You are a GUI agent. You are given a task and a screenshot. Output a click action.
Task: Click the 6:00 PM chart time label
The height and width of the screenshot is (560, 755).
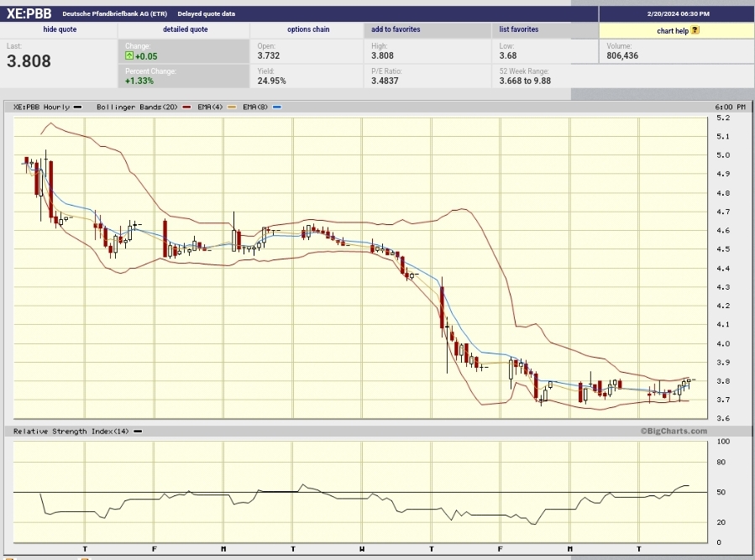click(730, 107)
